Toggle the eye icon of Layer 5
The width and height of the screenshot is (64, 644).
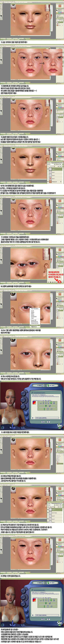pyautogui.click(x=48, y=510)
